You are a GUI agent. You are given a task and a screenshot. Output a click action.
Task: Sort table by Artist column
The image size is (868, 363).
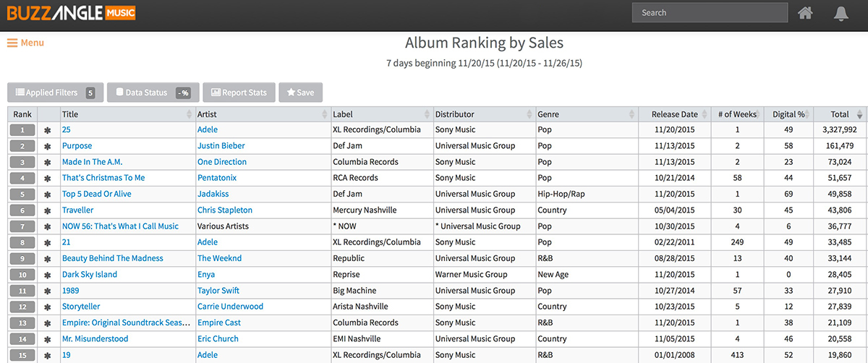click(261, 114)
